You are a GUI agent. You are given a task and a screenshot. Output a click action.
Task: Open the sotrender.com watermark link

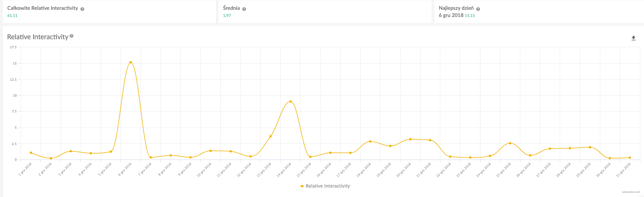631,192
